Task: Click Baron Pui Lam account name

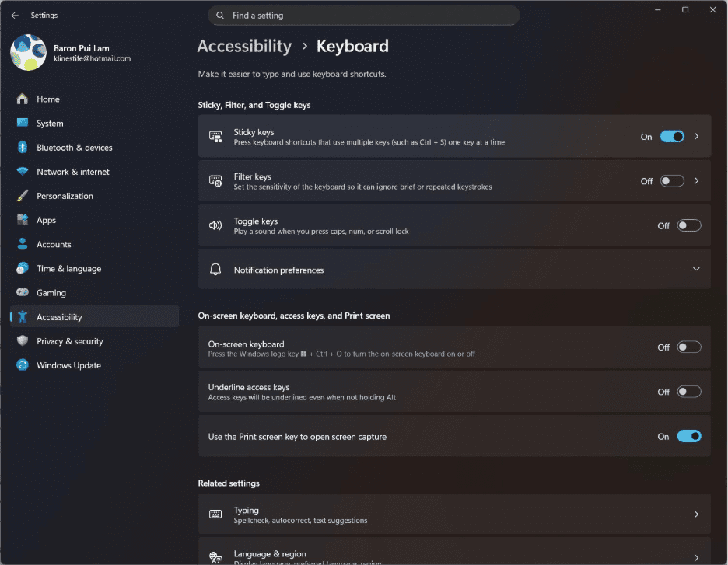Action: 81,47
